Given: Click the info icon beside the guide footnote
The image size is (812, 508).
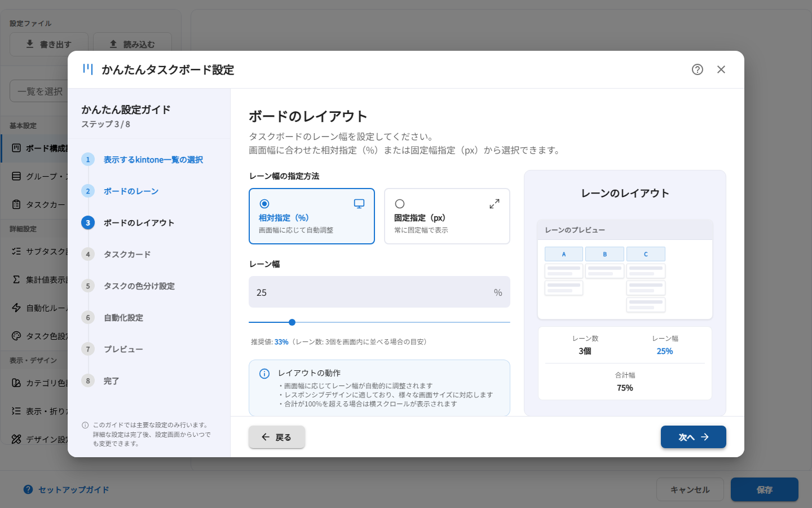Looking at the screenshot, I should [85, 425].
